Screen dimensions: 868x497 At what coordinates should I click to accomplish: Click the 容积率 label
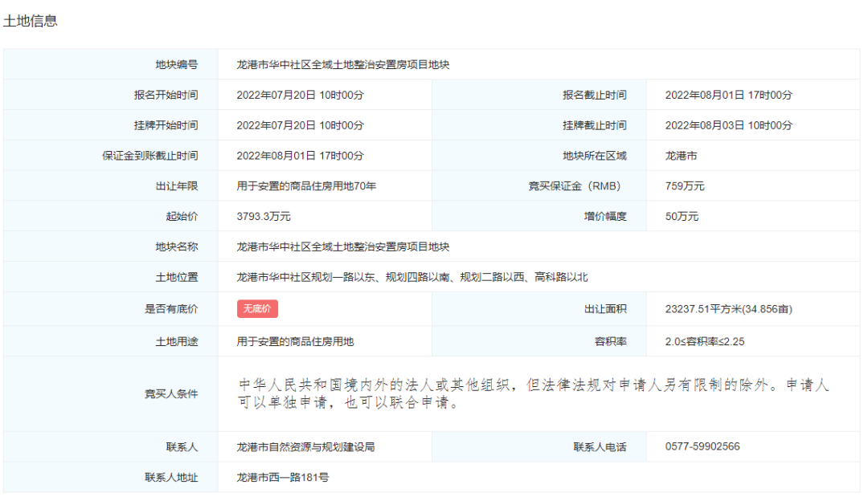pyautogui.click(x=611, y=342)
